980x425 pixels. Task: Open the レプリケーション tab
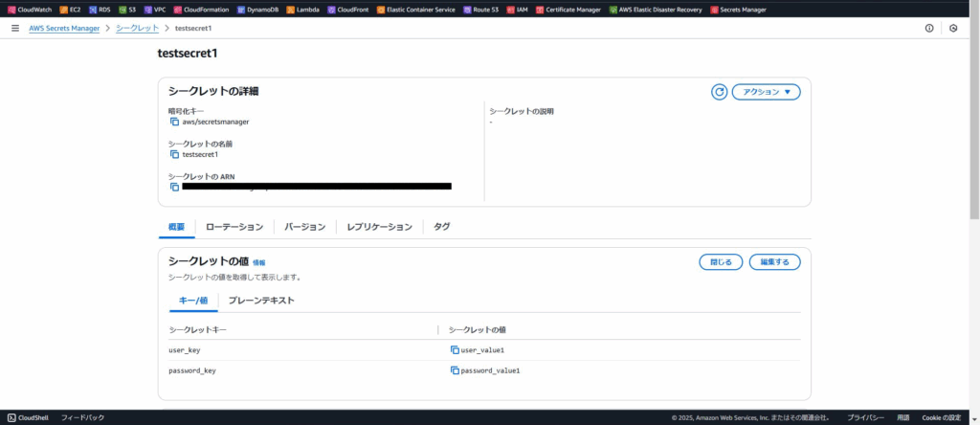tap(379, 227)
